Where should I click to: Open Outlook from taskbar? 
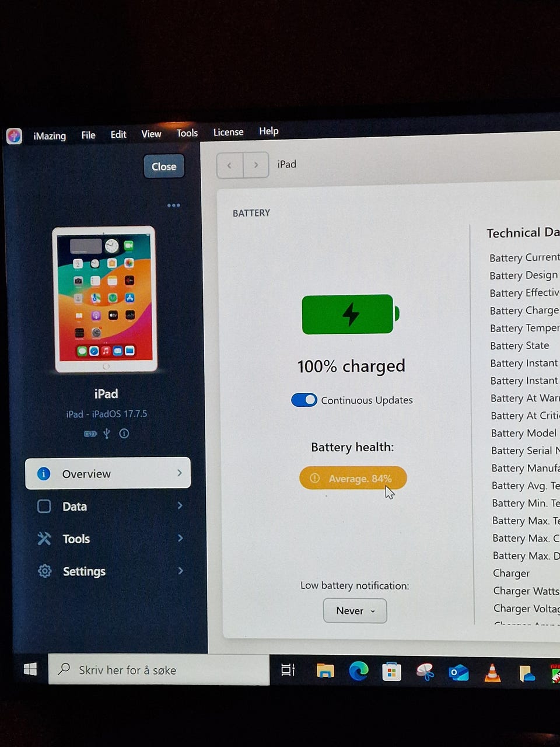459,673
